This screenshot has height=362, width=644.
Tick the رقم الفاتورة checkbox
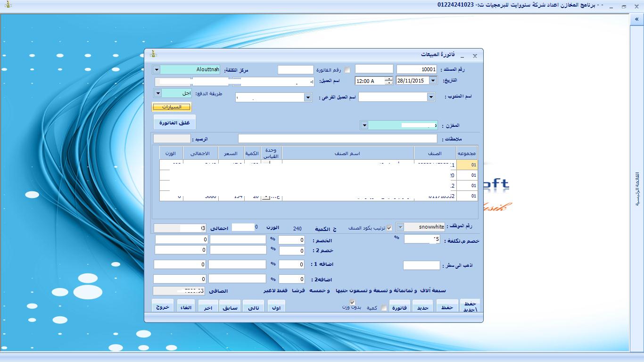point(347,70)
